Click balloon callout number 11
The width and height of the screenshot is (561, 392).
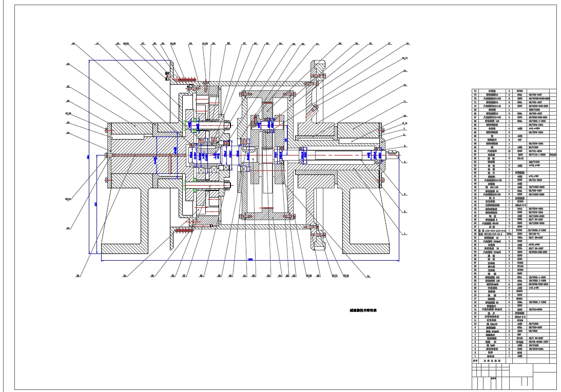(404, 102)
